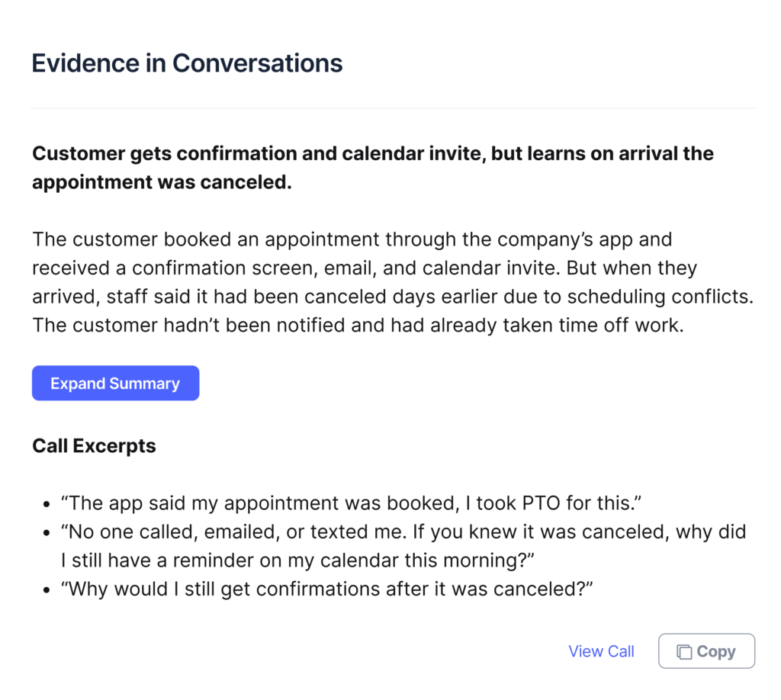Screen dimensions: 781x700
Task: Click the customer booking summary paragraph
Action: point(393,282)
